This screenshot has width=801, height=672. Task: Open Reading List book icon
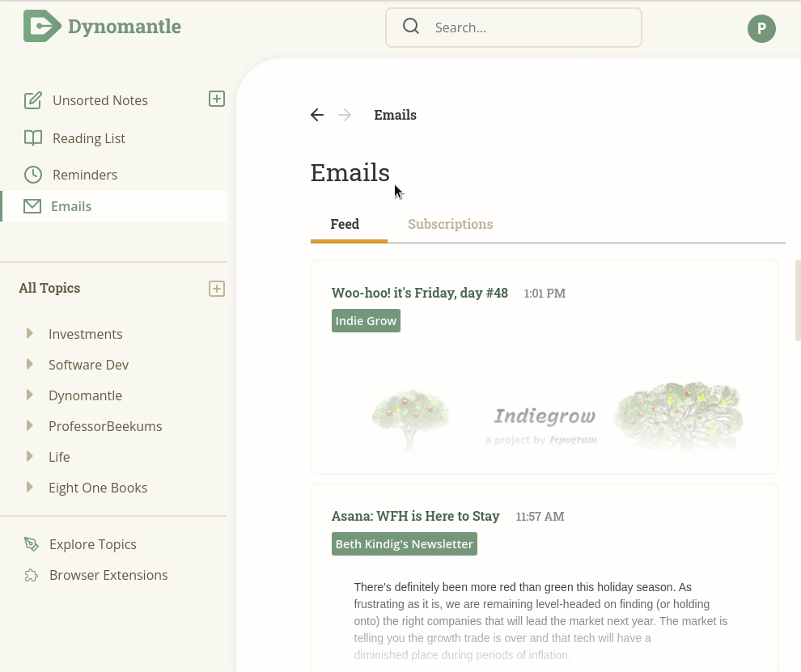pos(33,137)
